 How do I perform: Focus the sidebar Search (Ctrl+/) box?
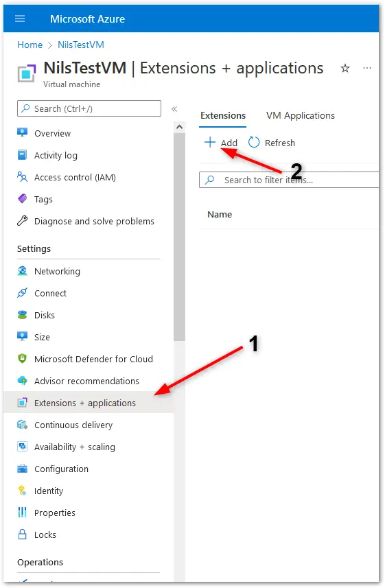pyautogui.click(x=89, y=109)
